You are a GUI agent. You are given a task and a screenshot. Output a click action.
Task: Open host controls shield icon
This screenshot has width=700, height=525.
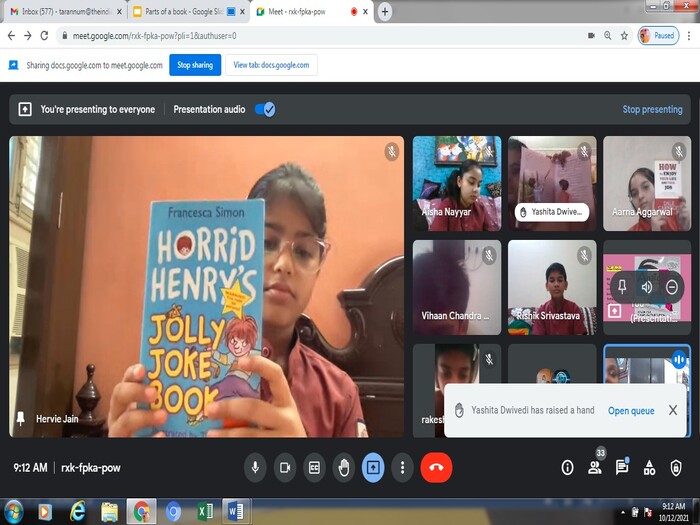coord(676,467)
